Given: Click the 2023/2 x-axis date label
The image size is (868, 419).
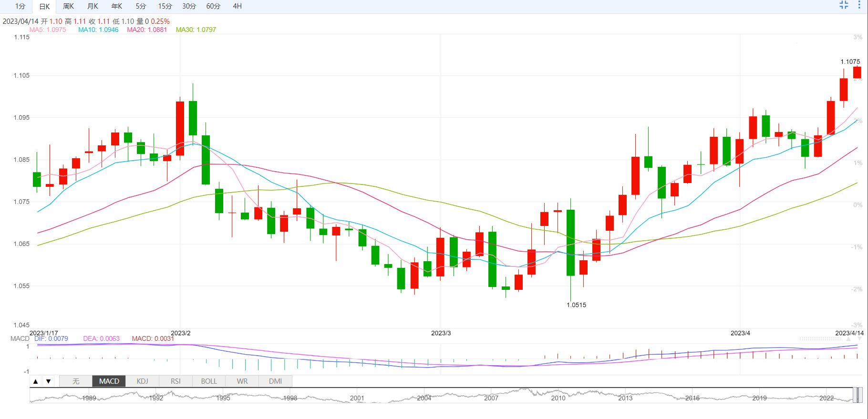Looking at the screenshot, I should coord(180,333).
